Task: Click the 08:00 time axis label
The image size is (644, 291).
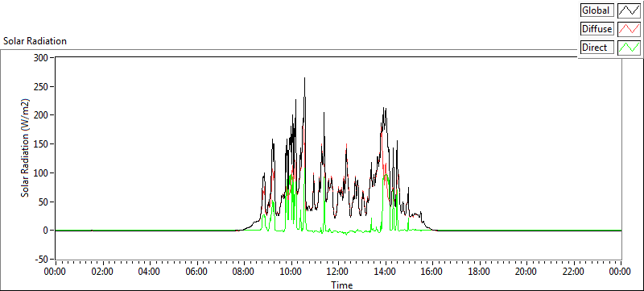Action: click(x=244, y=272)
